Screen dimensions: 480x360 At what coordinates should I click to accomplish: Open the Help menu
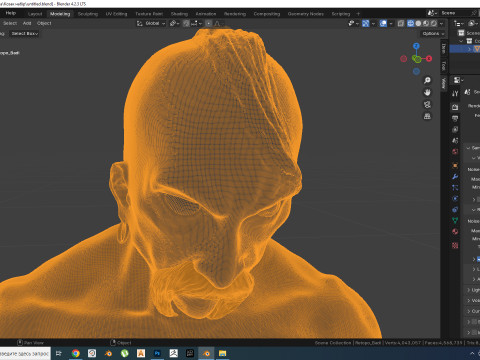pyautogui.click(x=11, y=13)
